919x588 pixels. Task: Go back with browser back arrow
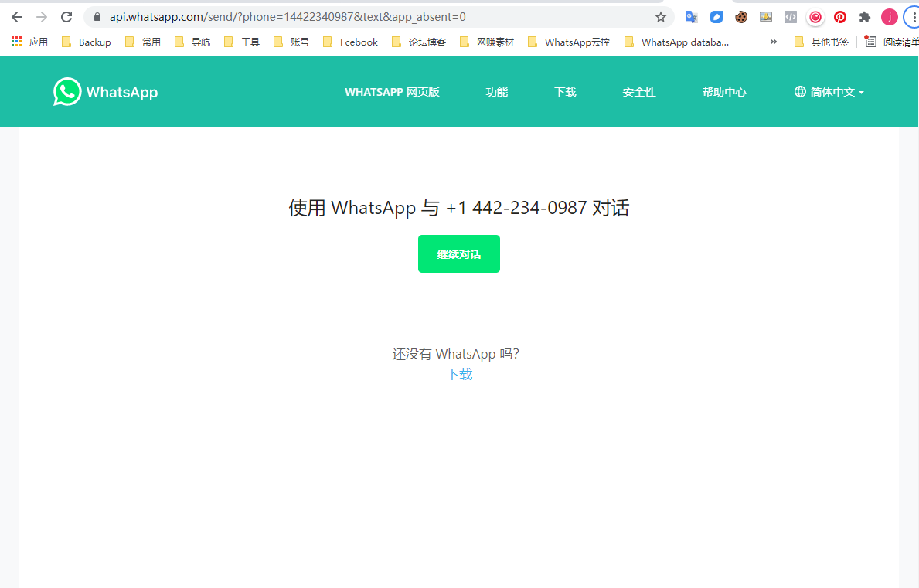click(17, 17)
